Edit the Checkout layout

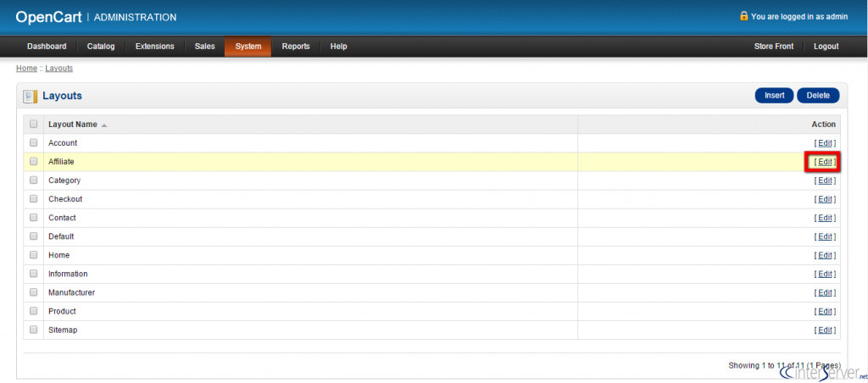[825, 198]
